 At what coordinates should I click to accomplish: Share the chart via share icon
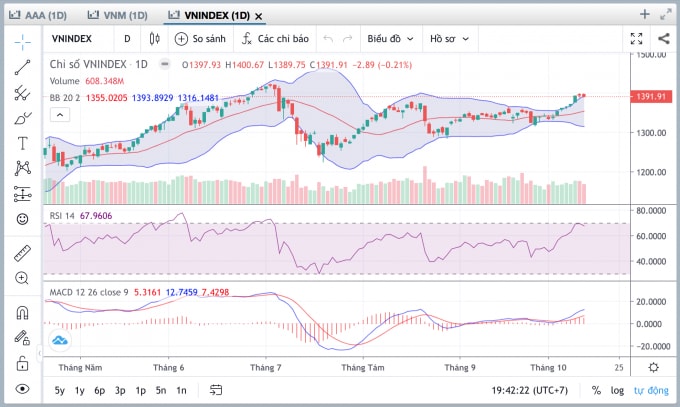(x=664, y=39)
